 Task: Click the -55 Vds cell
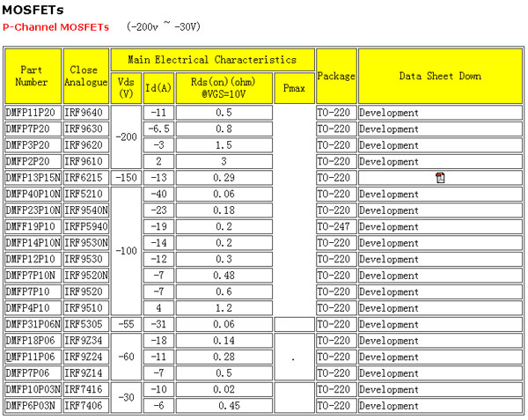pos(126,324)
